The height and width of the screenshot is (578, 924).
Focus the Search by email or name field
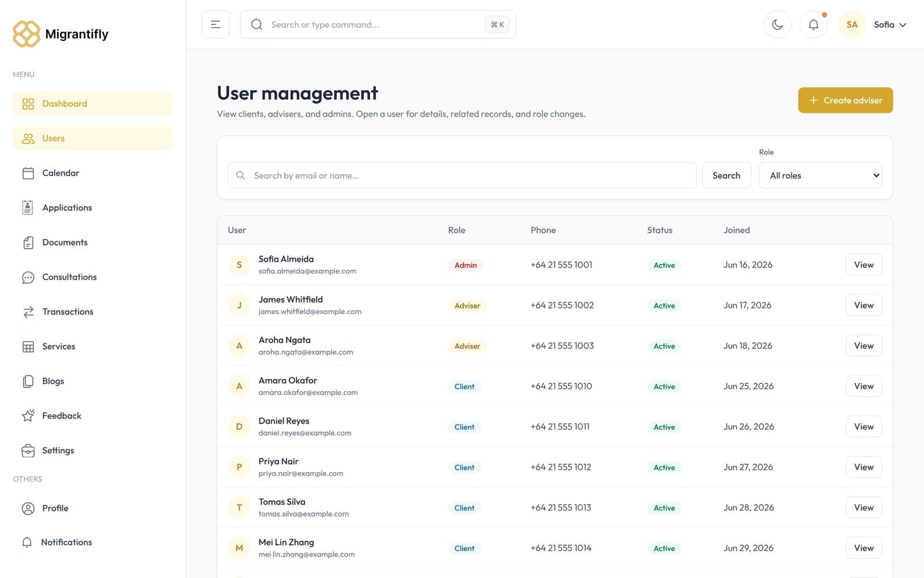tap(462, 175)
